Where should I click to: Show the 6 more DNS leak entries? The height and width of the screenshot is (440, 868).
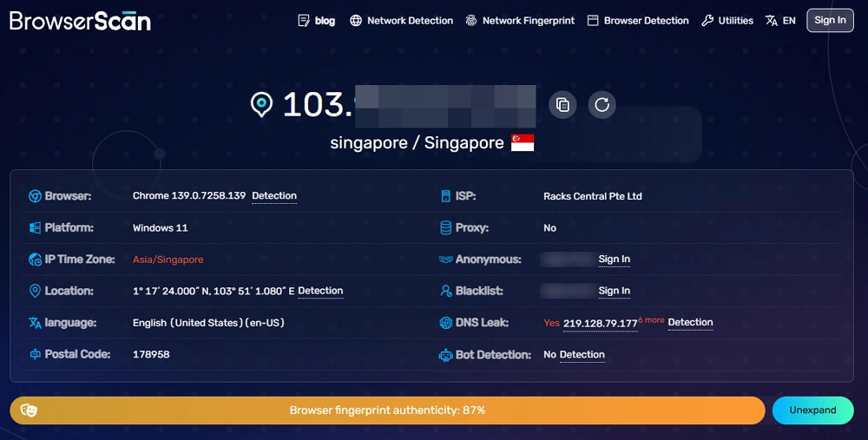tap(651, 320)
